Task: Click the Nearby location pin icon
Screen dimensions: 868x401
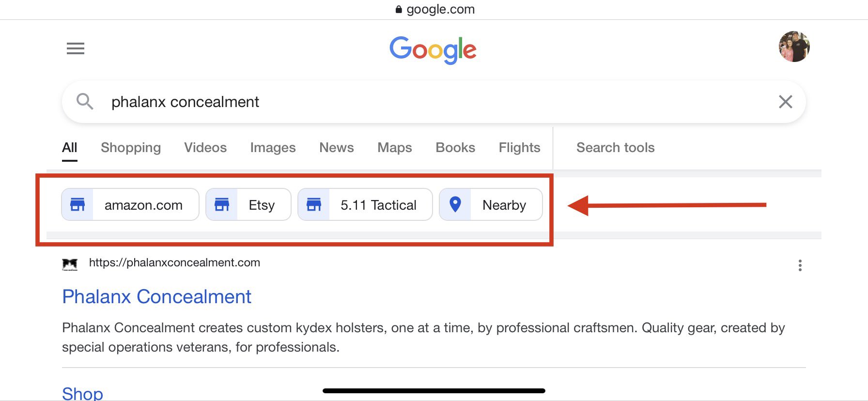Action: click(x=455, y=205)
